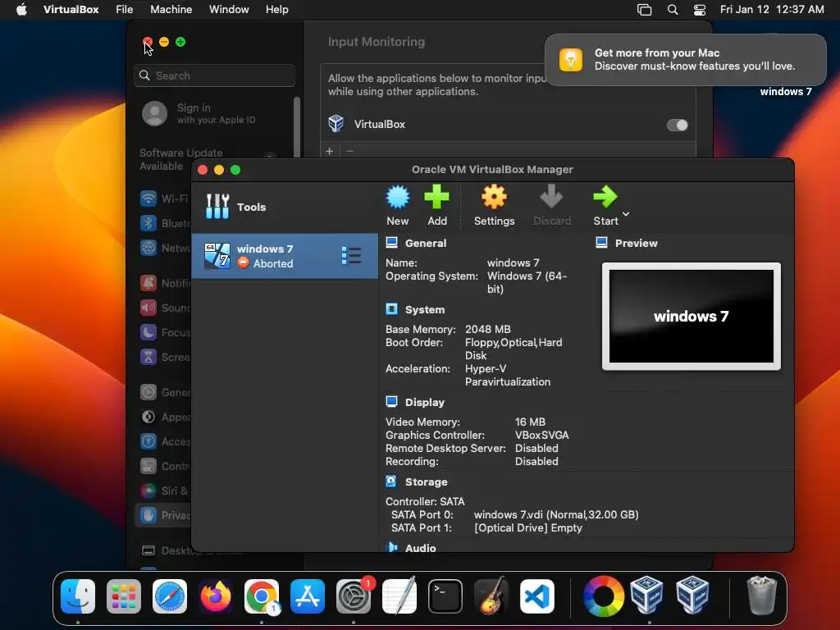The image size is (840, 630).
Task: Open the File menu
Action: pyautogui.click(x=125, y=10)
